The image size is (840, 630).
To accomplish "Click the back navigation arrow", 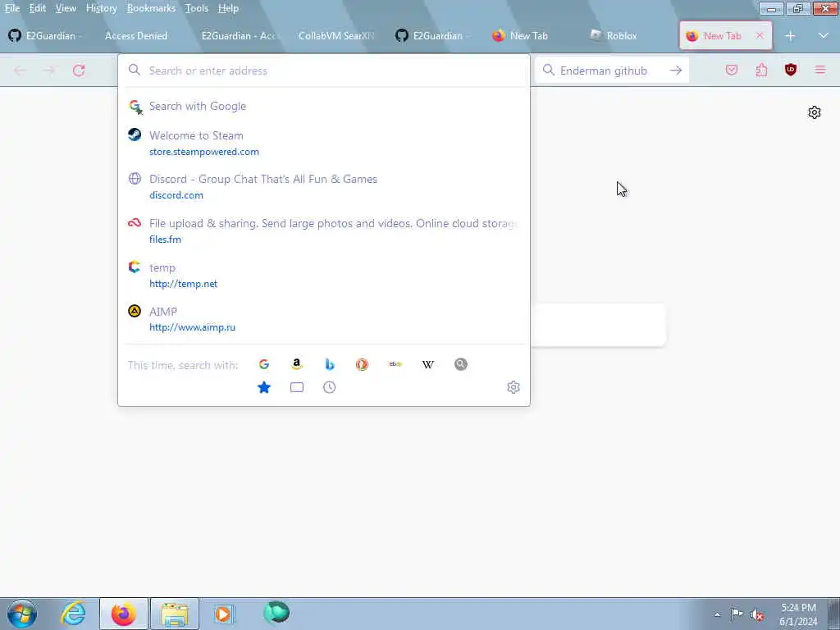I will coord(20,71).
